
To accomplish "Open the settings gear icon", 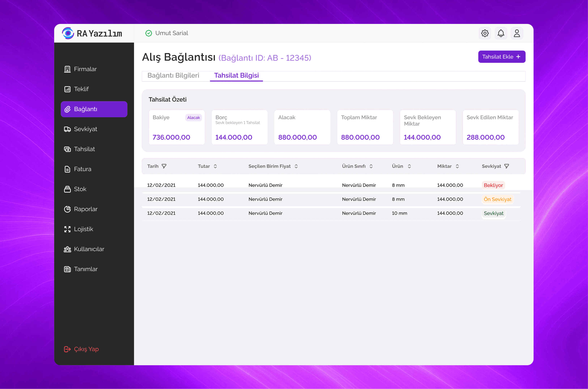I will (485, 33).
